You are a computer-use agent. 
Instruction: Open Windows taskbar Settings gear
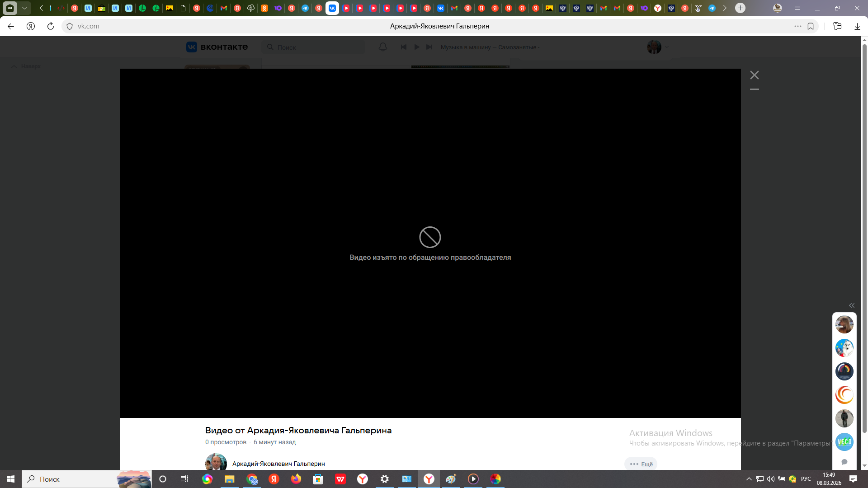[385, 479]
